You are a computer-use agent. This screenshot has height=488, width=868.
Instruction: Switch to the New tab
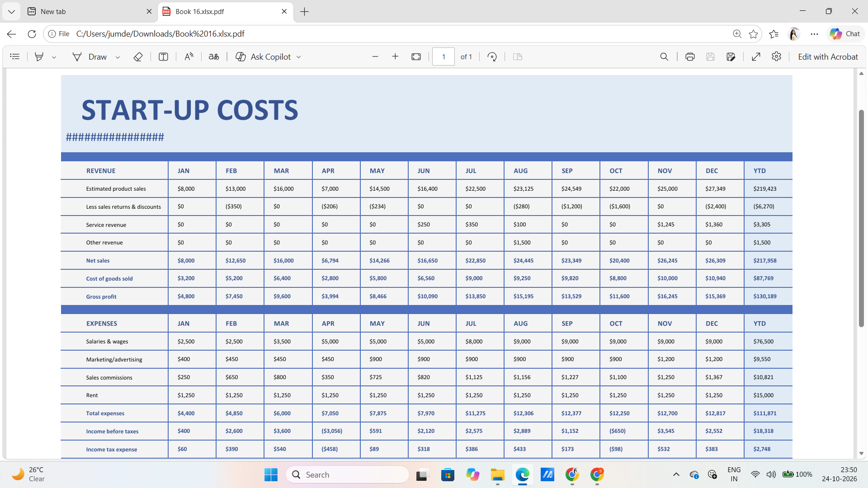coord(90,11)
